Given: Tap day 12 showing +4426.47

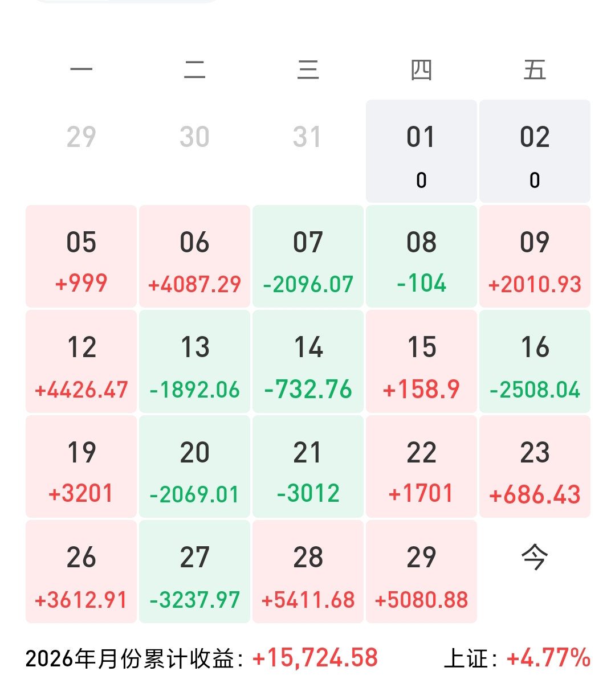Looking at the screenshot, I should 81,361.
